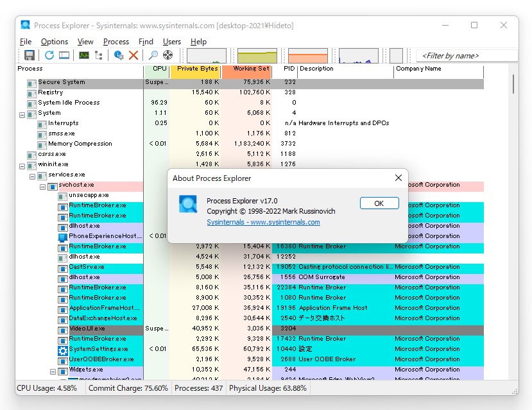Refresh the process list via toolbar icon
This screenshot has width=532, height=410.
(x=49, y=55)
